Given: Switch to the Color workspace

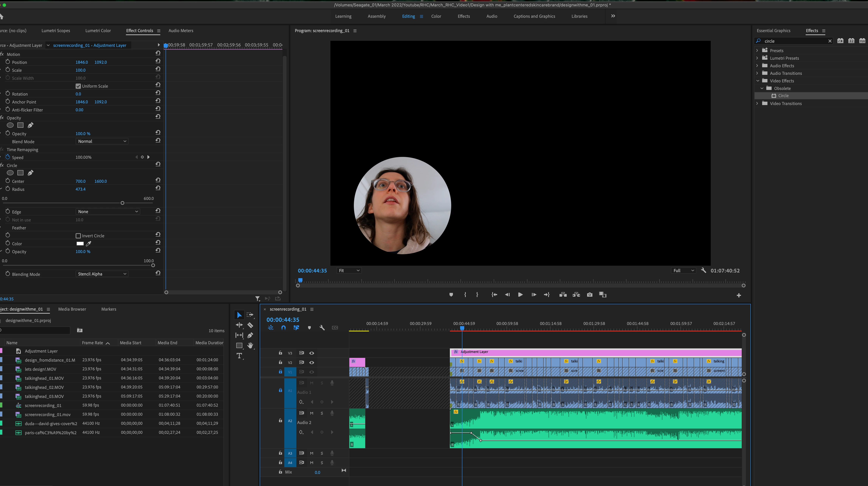Looking at the screenshot, I should [x=436, y=16].
